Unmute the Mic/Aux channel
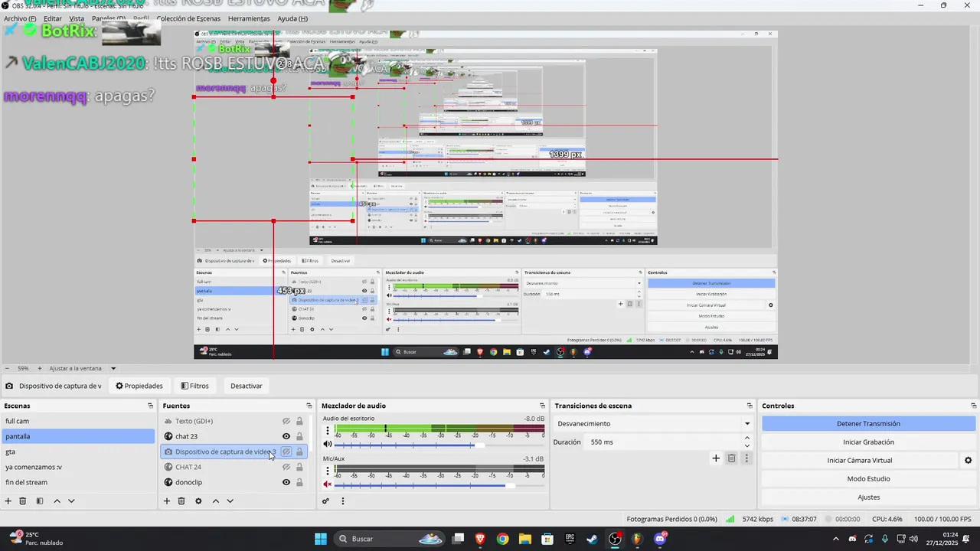The width and height of the screenshot is (980, 551). click(x=328, y=484)
